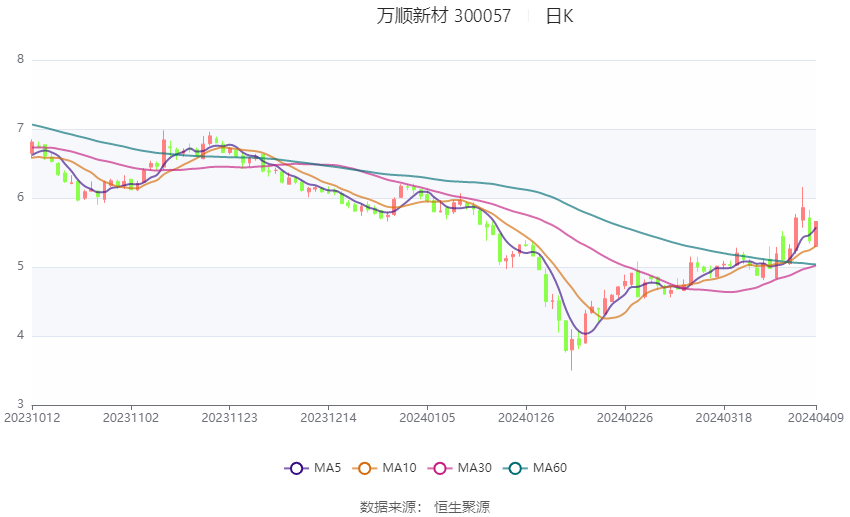Toggle the MA60 legend series
This screenshot has height=517, width=850.
pos(535,468)
